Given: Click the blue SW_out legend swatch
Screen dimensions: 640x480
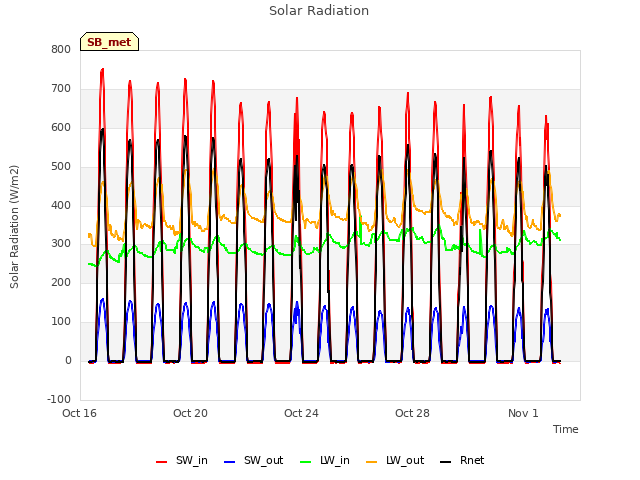Looking at the screenshot, I should coord(230,462).
